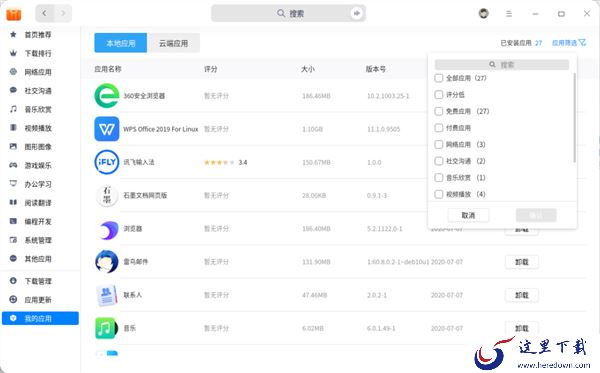This screenshot has height=373, width=600.
Task: Click the main search field
Action: (289, 13)
